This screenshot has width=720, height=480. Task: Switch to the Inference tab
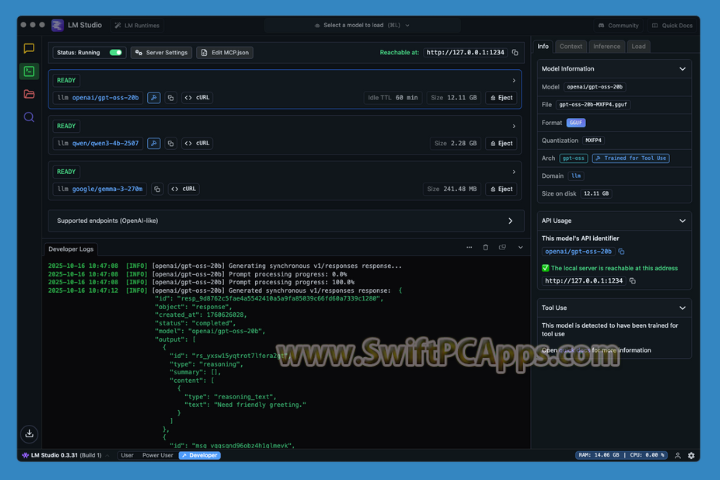pos(607,46)
